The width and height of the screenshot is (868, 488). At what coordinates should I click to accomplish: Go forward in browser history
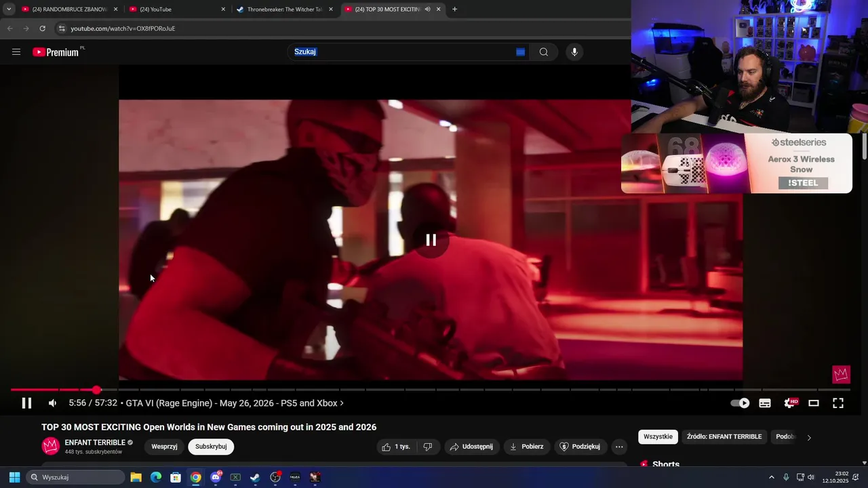(x=26, y=28)
